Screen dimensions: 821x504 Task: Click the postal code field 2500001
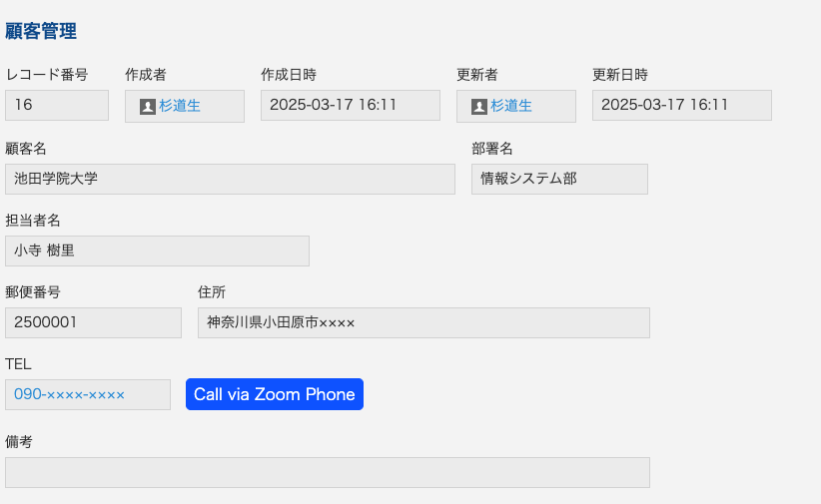(x=93, y=322)
